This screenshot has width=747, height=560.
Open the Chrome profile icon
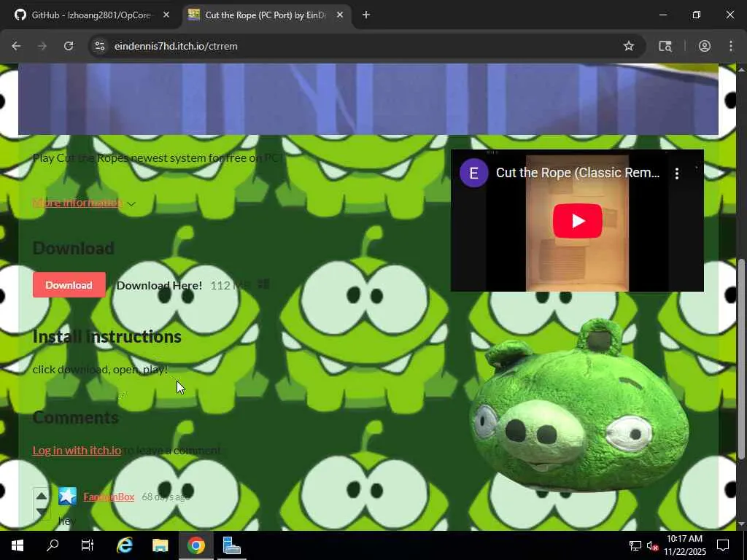point(704,46)
